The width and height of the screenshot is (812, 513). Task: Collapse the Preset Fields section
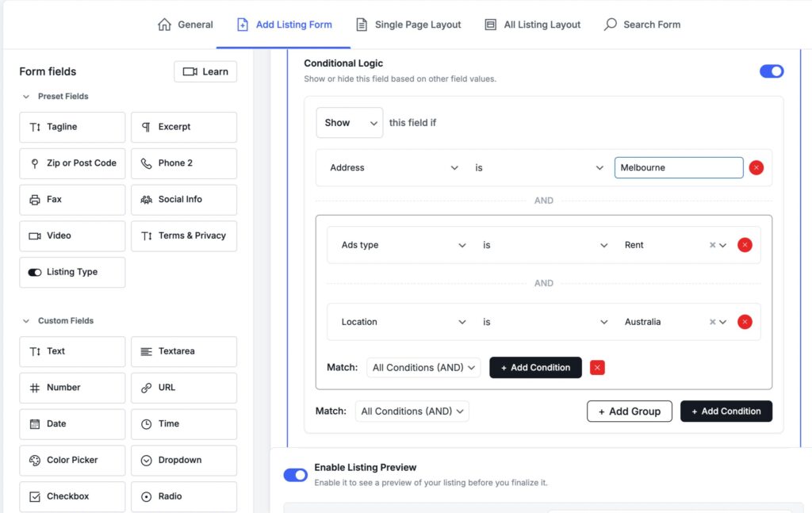click(x=26, y=97)
